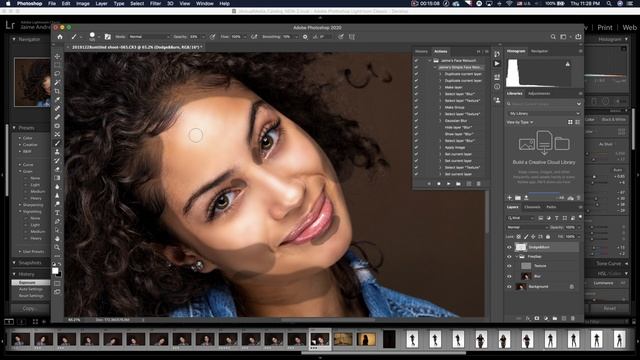Viewport: 640px width, 360px height.
Task: Select the Brush tool in left toolbar
Action: 57,143
